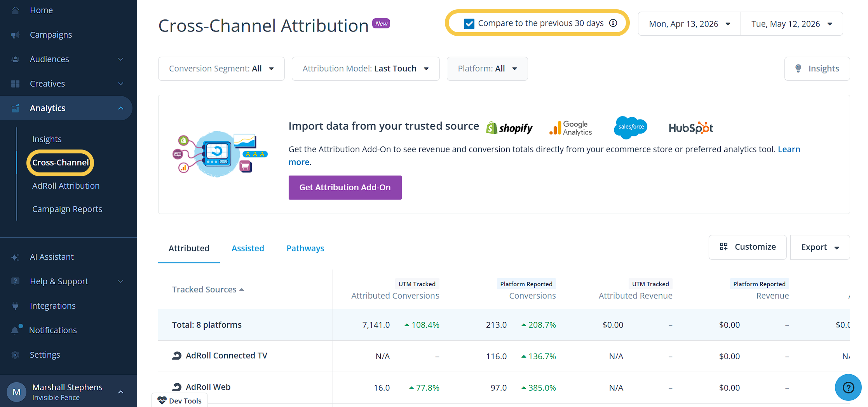Click the info icon beside compare option
The image size is (868, 407).
(613, 23)
